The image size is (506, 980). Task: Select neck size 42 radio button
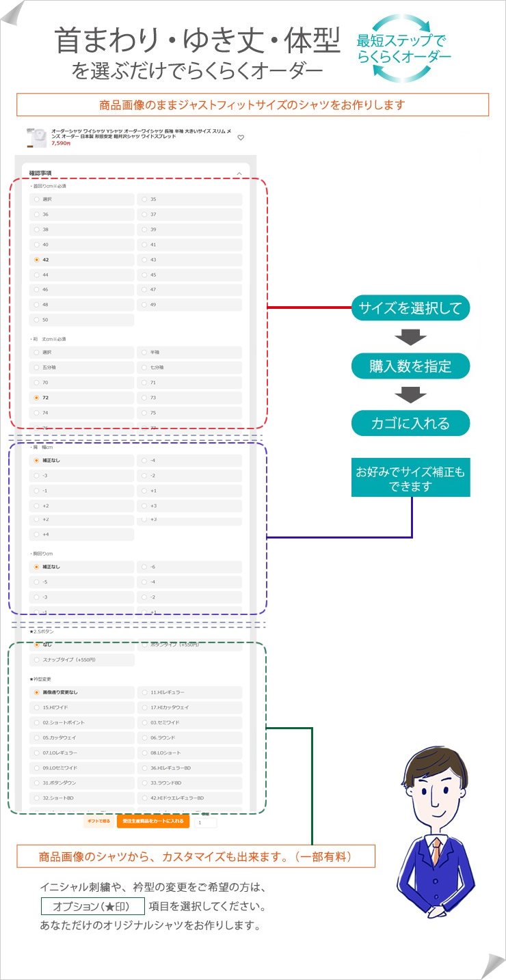click(82, 260)
